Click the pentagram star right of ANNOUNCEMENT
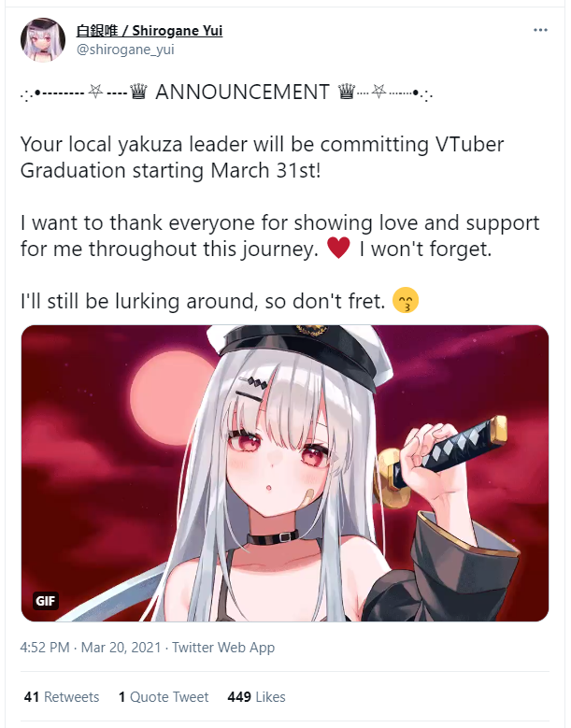The image size is (571, 728). coord(379,91)
